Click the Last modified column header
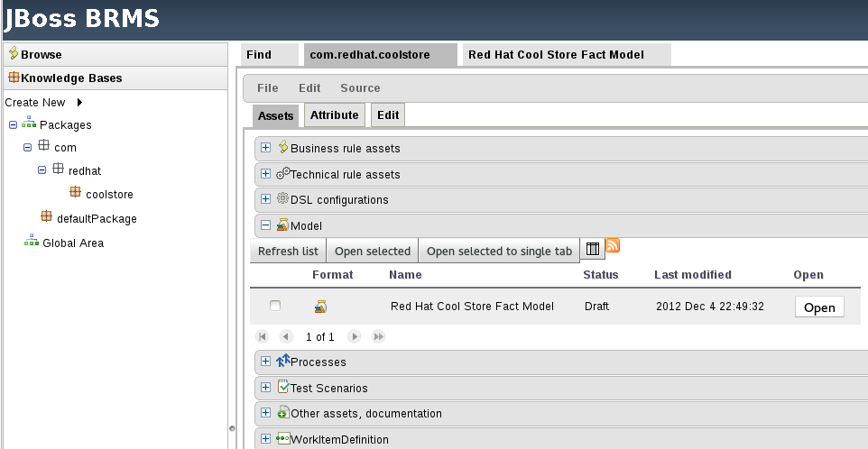Screen dimensions: 868x449 click(x=693, y=275)
